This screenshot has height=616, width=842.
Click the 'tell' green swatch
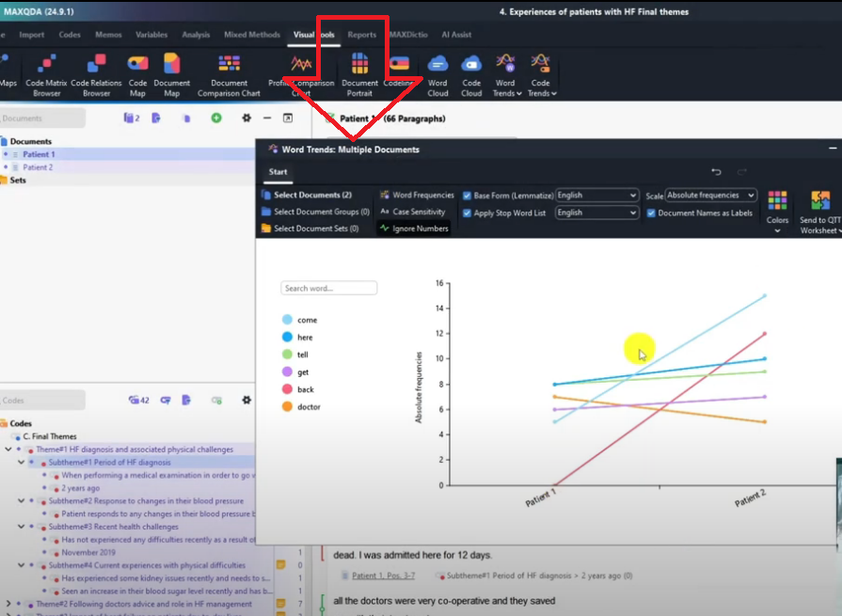tap(287, 355)
